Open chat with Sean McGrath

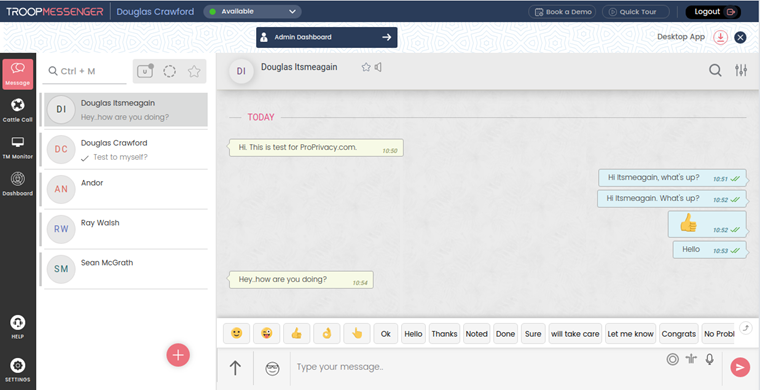tap(126, 269)
